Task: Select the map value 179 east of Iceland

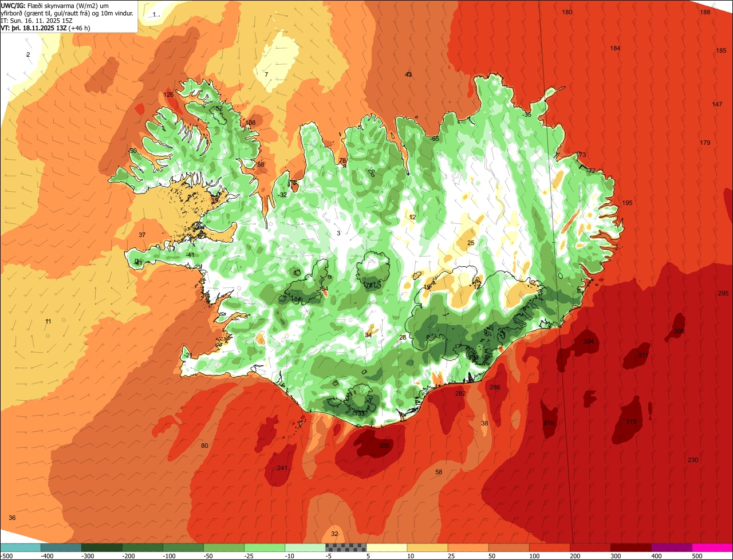Action: tap(705, 143)
